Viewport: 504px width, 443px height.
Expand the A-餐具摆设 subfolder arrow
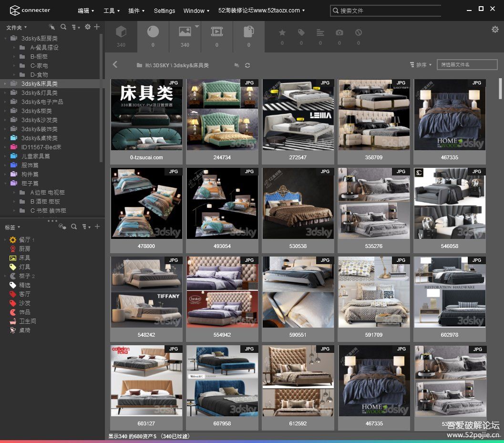(x=14, y=48)
